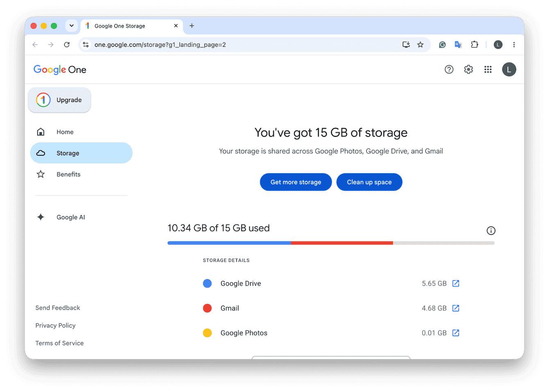This screenshot has width=549, height=392.
Task: Click the Gmail row label
Action: (x=230, y=308)
